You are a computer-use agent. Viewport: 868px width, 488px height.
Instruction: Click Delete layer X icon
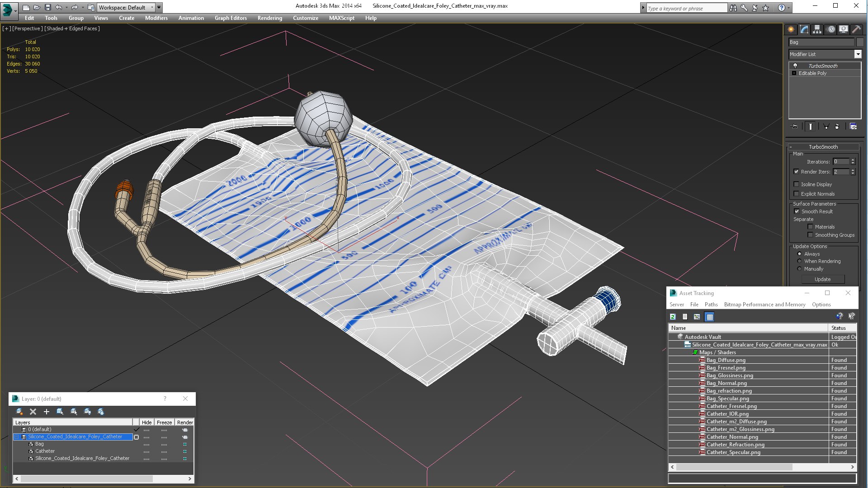(33, 412)
